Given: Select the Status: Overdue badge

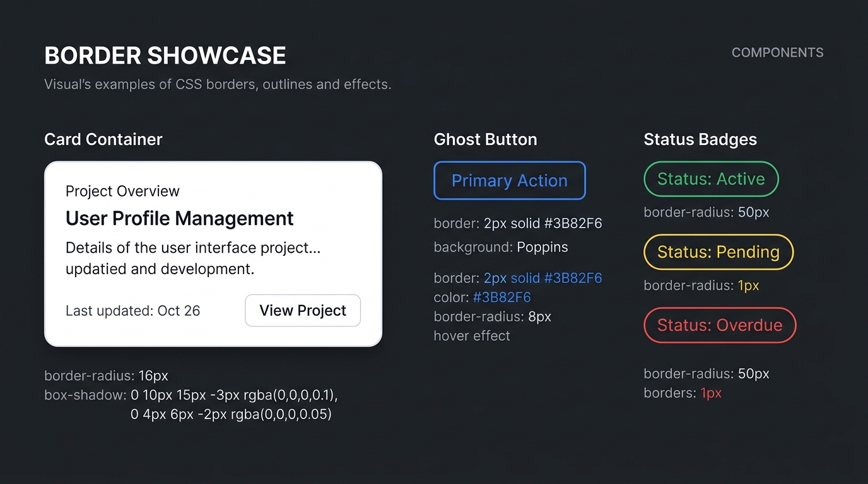Looking at the screenshot, I should click(720, 325).
